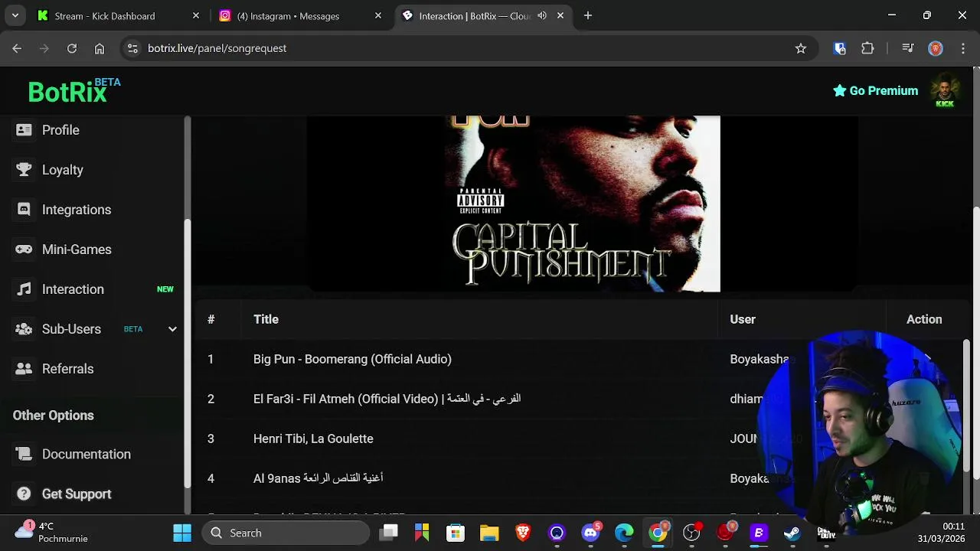The image size is (980, 551).
Task: Open File Explorer from the taskbar
Action: (x=489, y=533)
